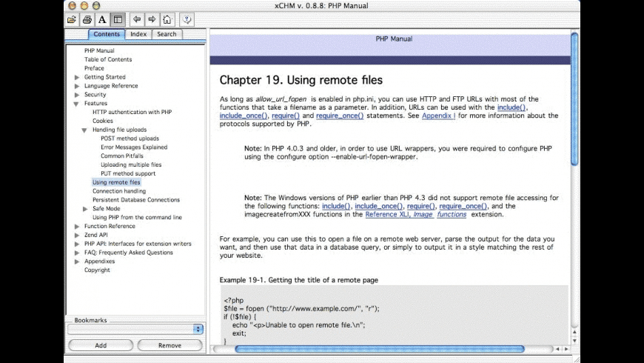Click the vertical scroll up arrow
The height and width of the screenshot is (363, 644).
pyautogui.click(x=574, y=332)
